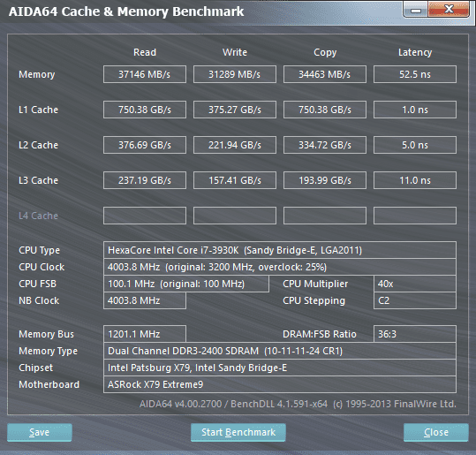Click the red X window close icon
476x455 pixels.
coord(449,10)
